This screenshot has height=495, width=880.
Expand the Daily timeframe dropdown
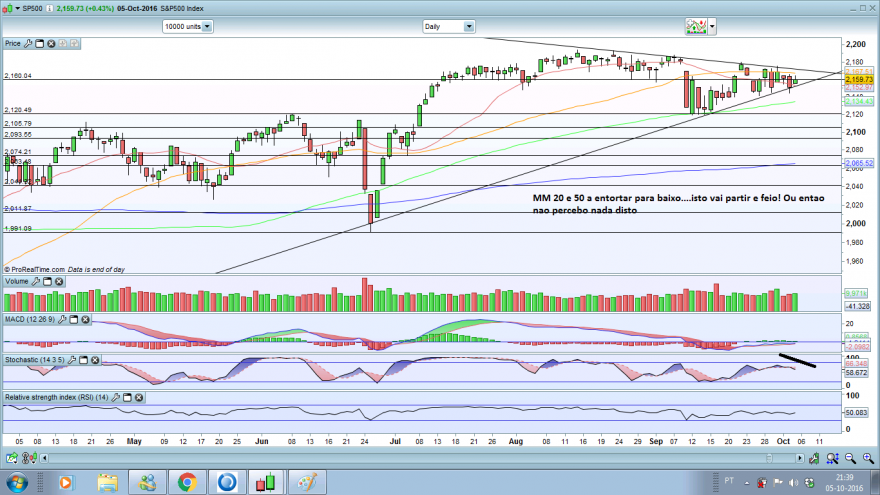469,26
